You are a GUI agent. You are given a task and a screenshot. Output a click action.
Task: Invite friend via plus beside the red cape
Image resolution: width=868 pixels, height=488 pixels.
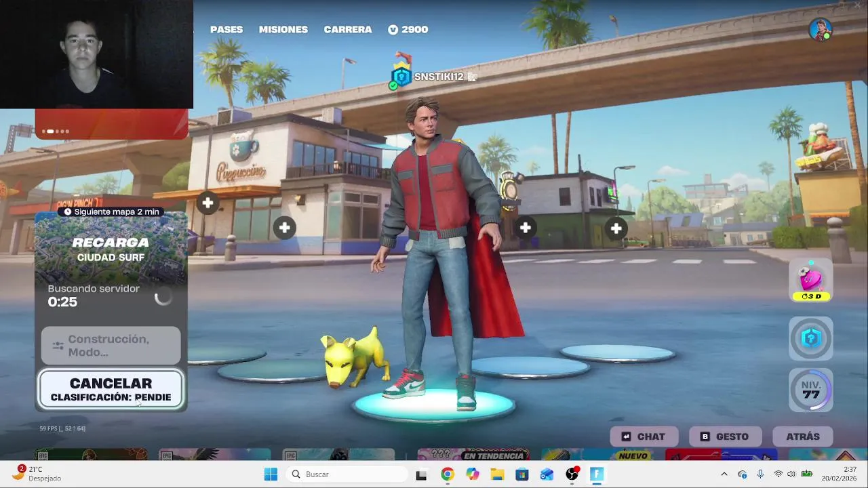(x=525, y=228)
